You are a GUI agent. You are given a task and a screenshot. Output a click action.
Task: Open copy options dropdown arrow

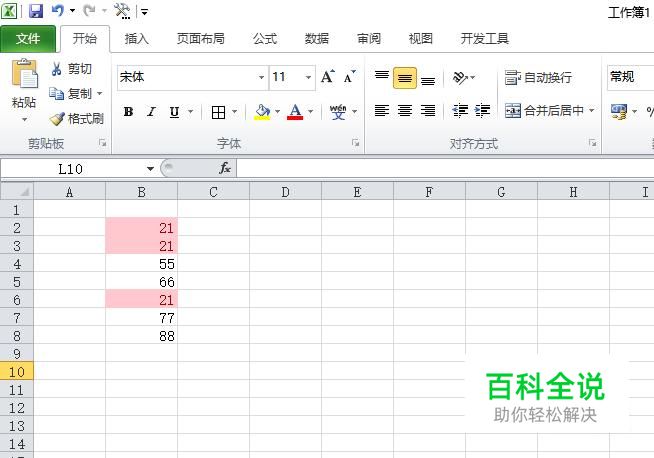pos(100,93)
